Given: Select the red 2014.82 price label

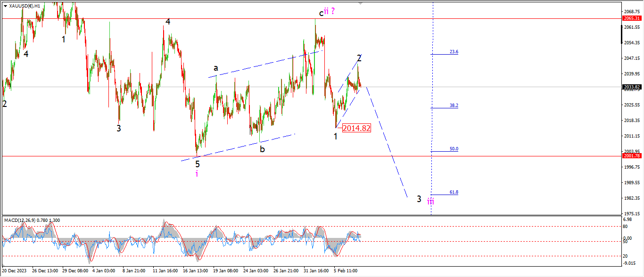Looking at the screenshot, I should (356, 128).
